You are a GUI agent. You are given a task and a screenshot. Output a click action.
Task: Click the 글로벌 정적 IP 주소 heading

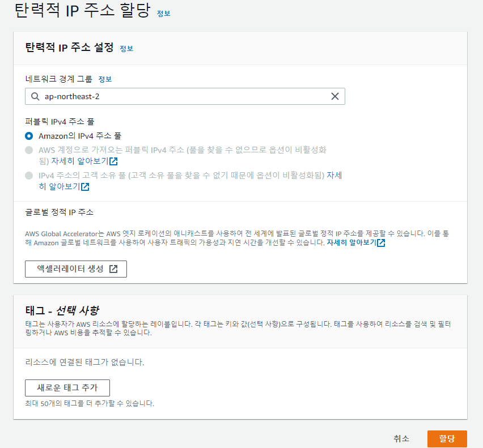tap(59, 212)
